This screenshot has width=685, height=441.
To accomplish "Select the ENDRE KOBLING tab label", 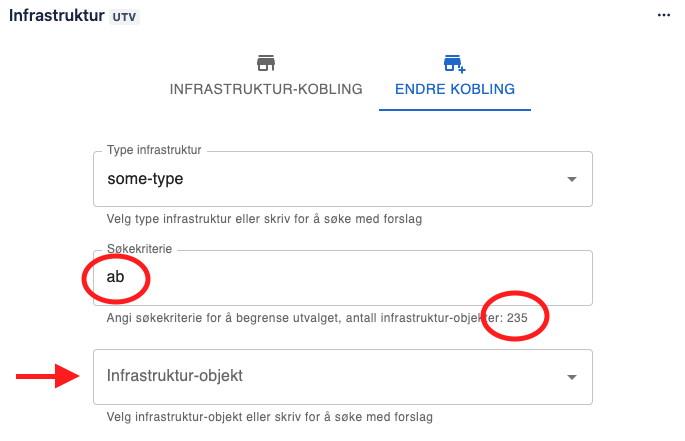I will (455, 89).
